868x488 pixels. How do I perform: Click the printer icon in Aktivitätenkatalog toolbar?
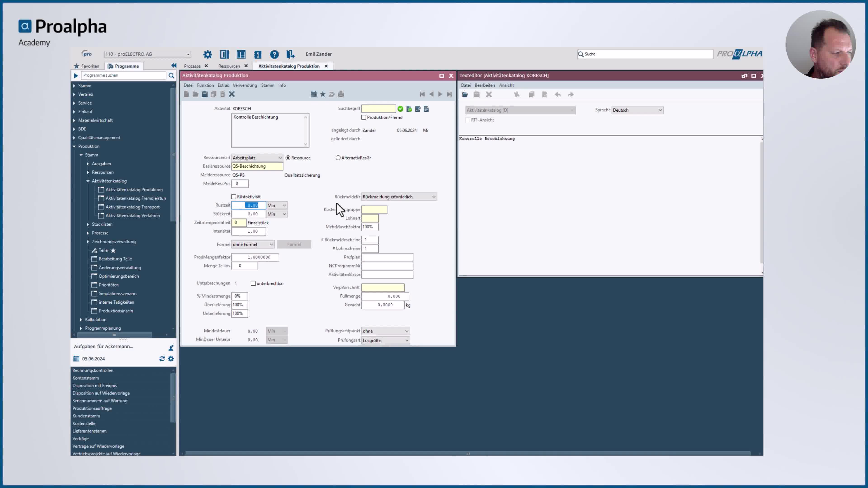tap(341, 94)
